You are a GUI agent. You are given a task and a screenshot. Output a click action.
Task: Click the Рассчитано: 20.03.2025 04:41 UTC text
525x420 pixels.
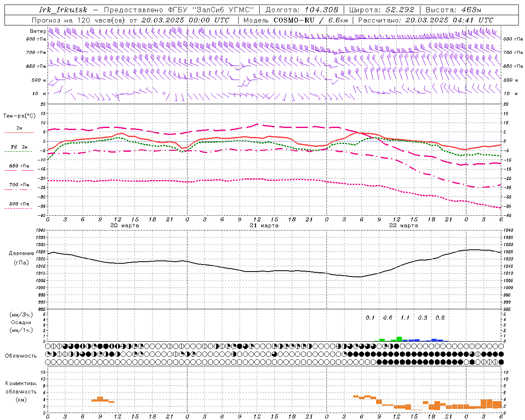click(x=426, y=20)
